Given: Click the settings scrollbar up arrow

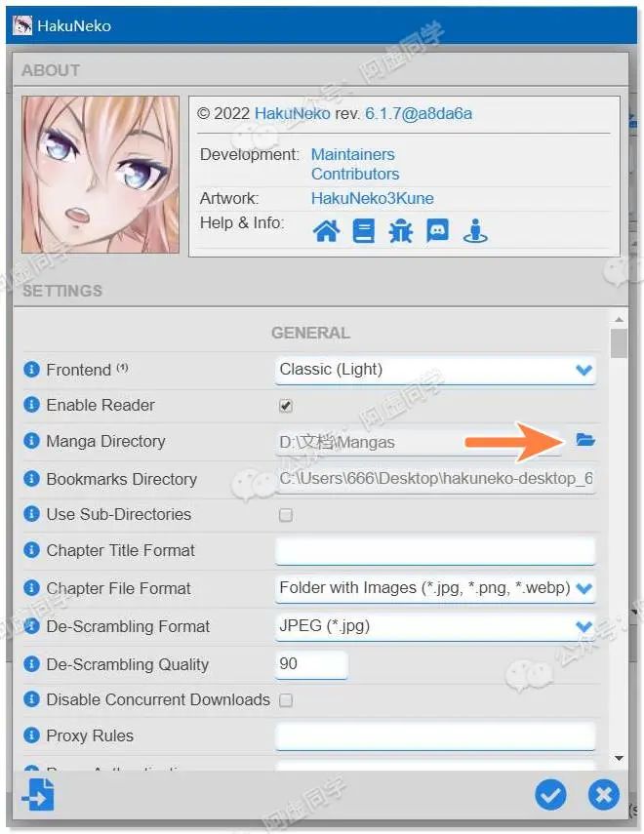Looking at the screenshot, I should coord(619,319).
